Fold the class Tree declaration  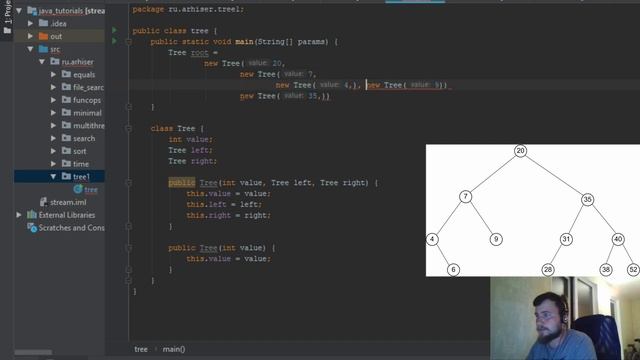pos(129,129)
